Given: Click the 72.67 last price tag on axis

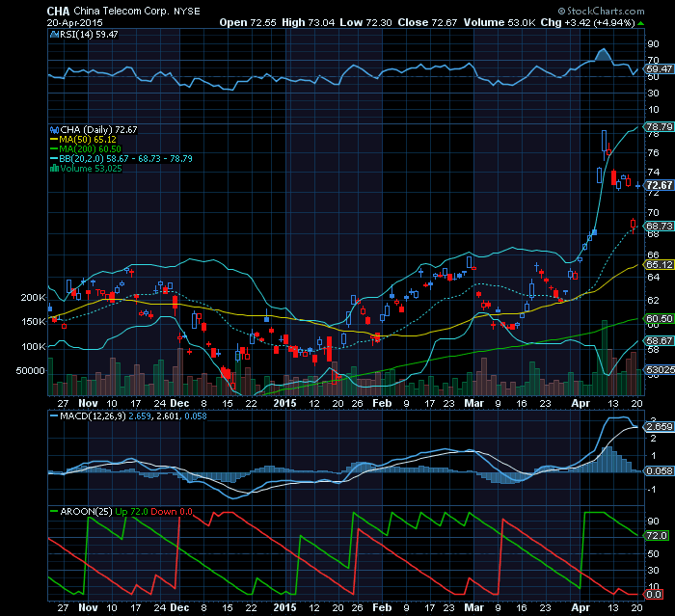Looking at the screenshot, I should tap(659, 185).
